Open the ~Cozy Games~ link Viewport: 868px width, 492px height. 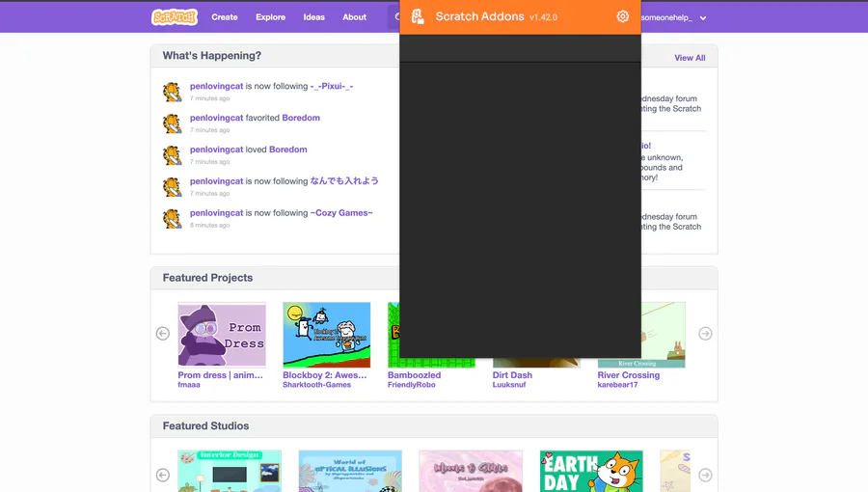click(341, 212)
